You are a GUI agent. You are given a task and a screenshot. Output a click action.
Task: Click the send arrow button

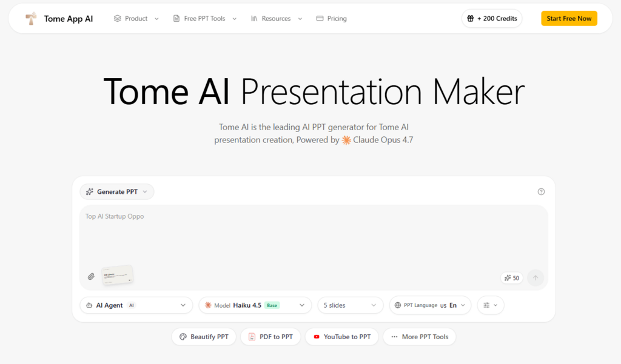[535, 278]
